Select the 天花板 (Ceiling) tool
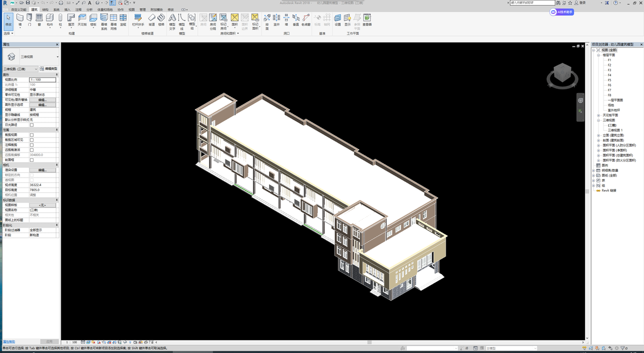644x353 pixels. pos(82,20)
